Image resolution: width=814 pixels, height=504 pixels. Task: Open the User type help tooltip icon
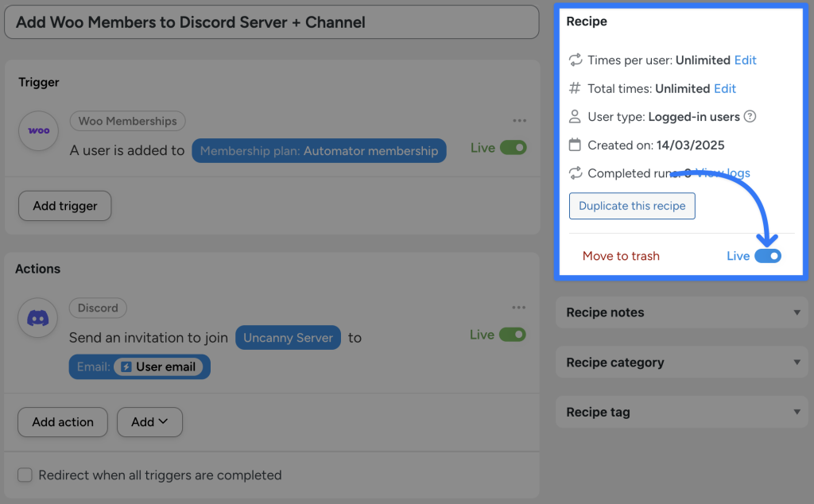pos(749,116)
